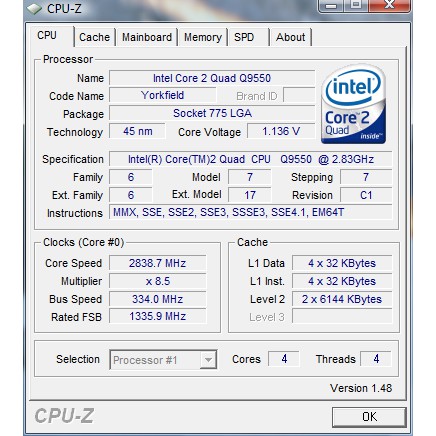436x436 pixels.
Task: Click the Package value Socket 775 LGA
Action: click(212, 114)
